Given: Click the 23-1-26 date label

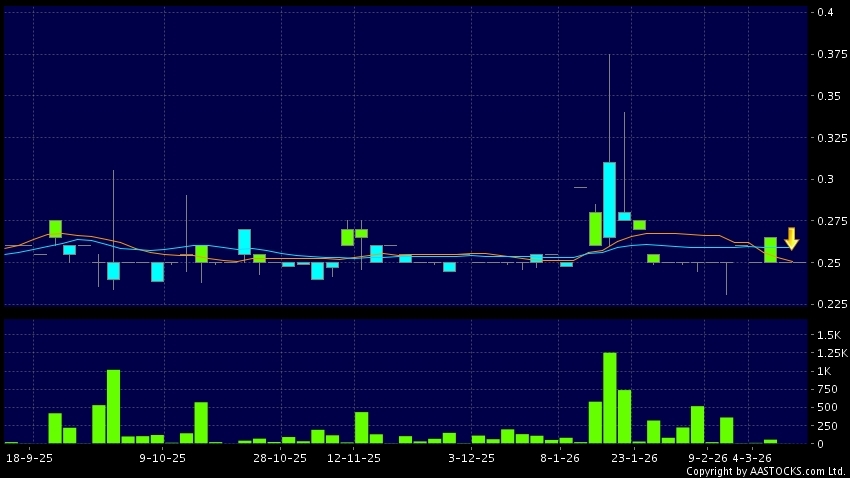Looking at the screenshot, I should click(x=634, y=458).
